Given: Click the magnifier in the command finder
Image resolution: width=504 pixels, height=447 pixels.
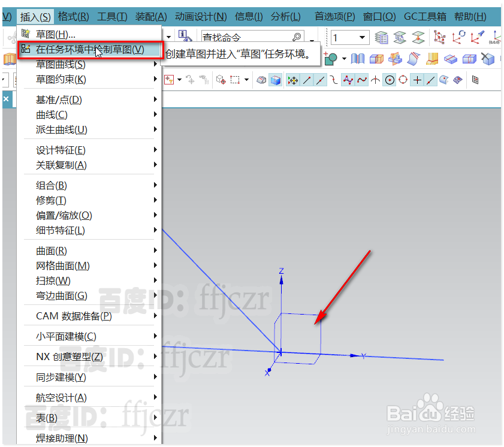Looking at the screenshot, I should pyautogui.click(x=297, y=37).
